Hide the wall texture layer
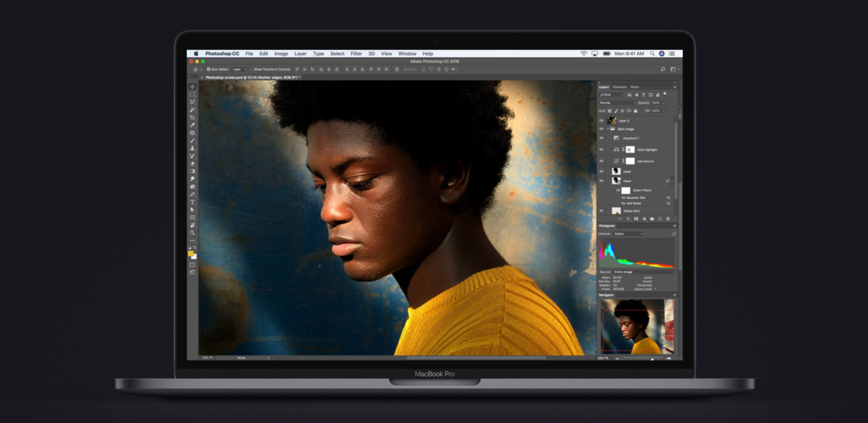Viewport: 868px width, 423px height. [601, 161]
